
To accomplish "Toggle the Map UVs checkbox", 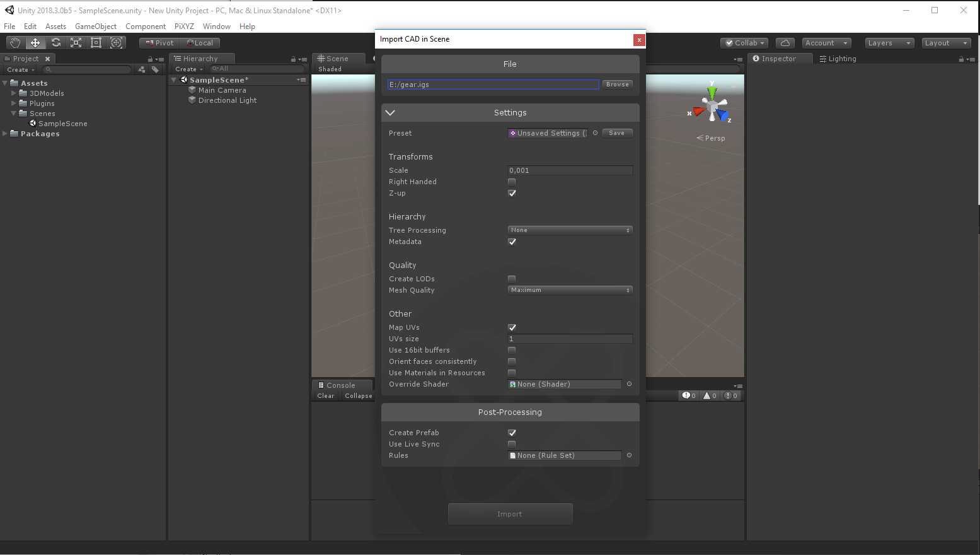I will (512, 327).
